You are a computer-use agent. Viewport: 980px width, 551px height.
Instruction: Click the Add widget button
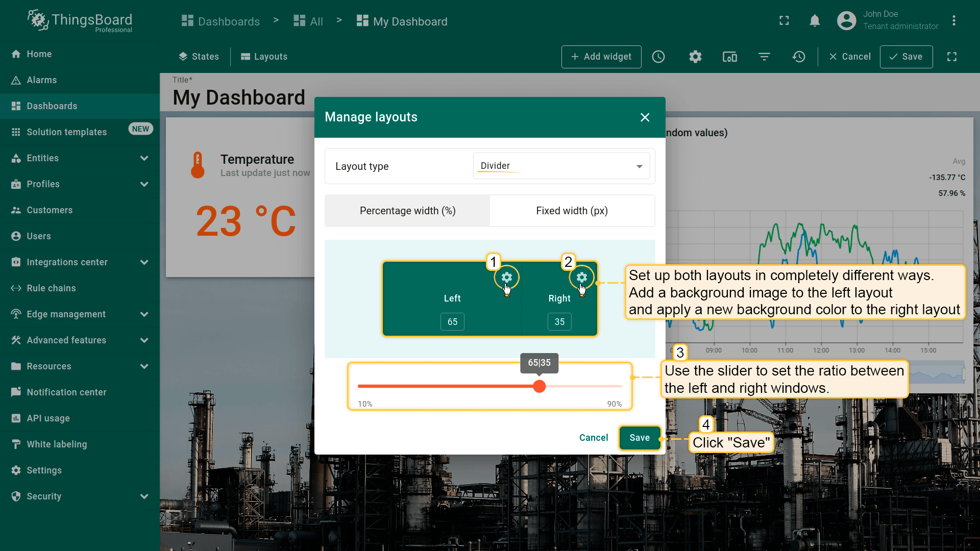coord(601,57)
